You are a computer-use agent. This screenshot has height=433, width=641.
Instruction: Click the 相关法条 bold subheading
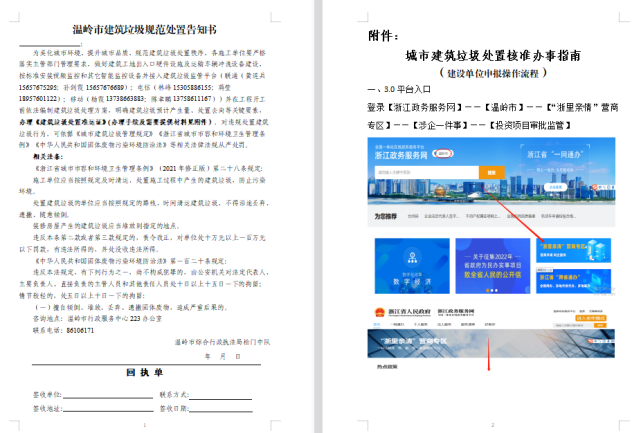click(46, 157)
